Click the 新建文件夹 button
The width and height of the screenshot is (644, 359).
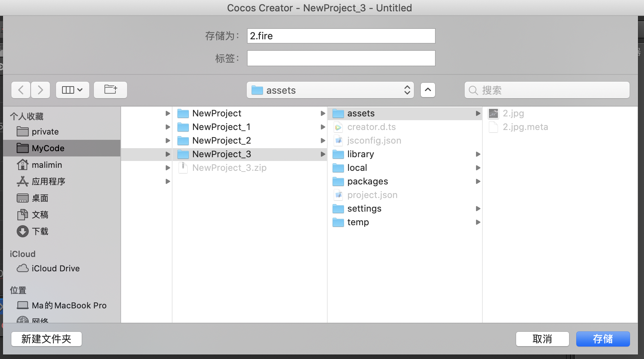tap(47, 339)
